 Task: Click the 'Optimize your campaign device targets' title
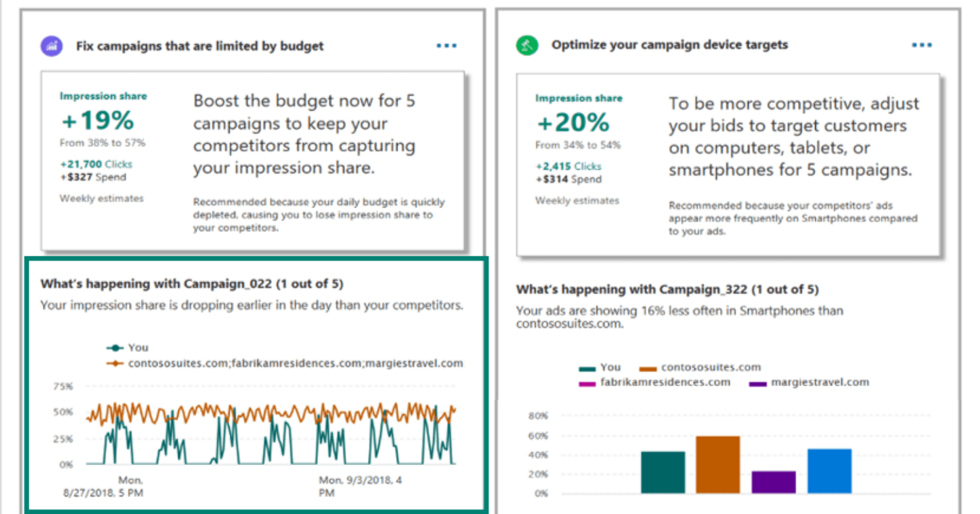pyautogui.click(x=669, y=45)
